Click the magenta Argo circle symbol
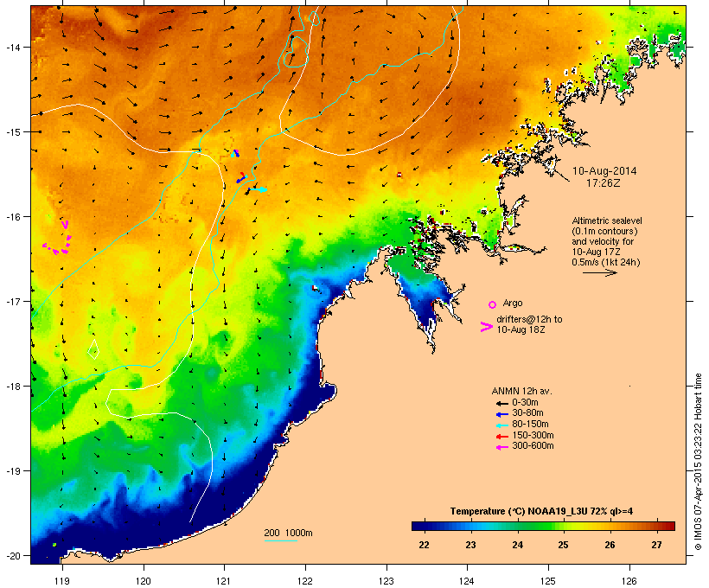Viewport: 709px width, 588px height. click(493, 304)
